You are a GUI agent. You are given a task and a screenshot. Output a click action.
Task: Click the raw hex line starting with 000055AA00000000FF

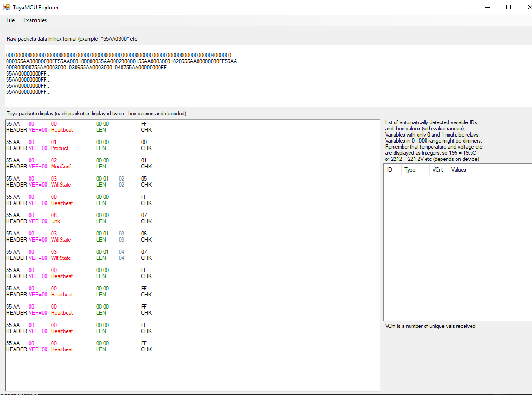tap(122, 61)
